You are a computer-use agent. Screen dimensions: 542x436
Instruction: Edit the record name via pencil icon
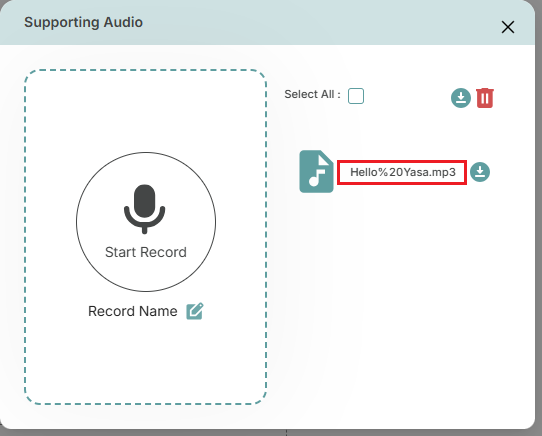195,311
